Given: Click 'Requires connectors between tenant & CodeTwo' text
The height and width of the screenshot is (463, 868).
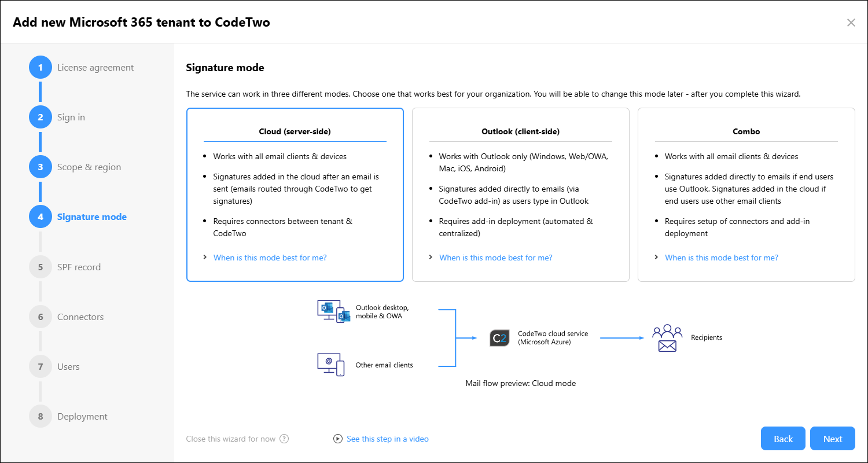Looking at the screenshot, I should tap(283, 227).
